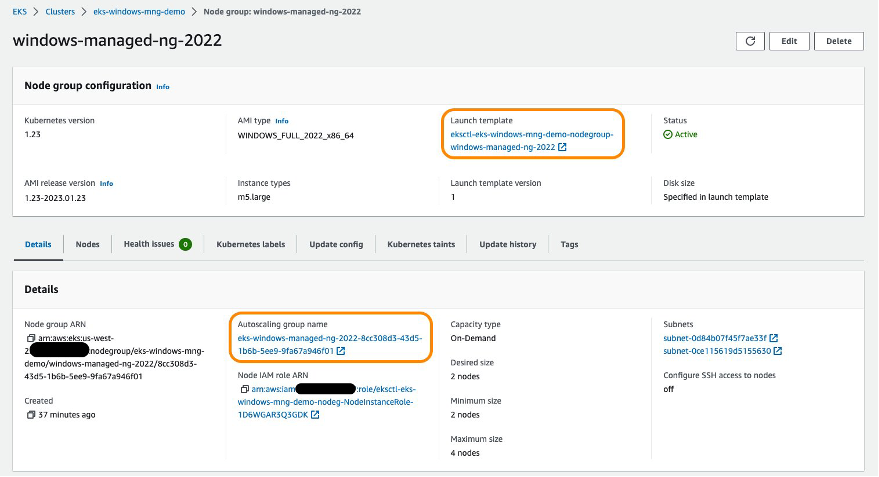View the Kubernetes taints tab
The image size is (879, 477).
(421, 245)
